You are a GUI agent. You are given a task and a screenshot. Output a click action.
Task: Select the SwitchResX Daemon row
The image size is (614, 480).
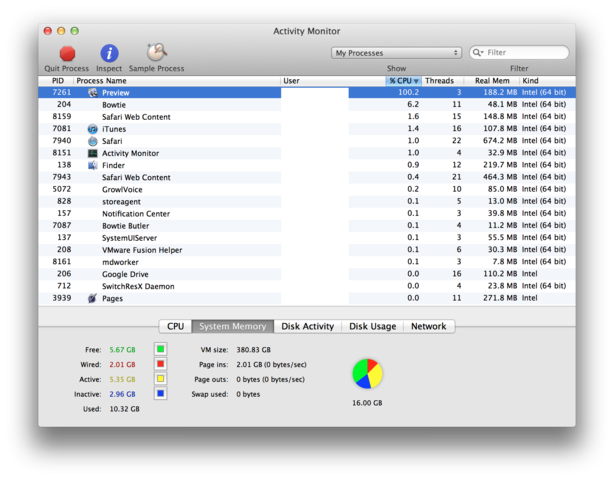click(x=307, y=286)
